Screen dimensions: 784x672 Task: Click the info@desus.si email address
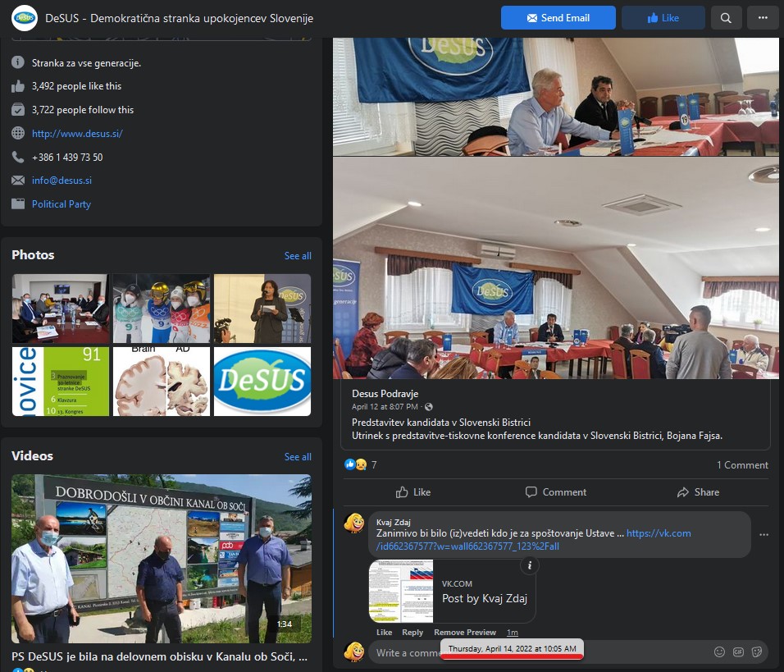[x=62, y=181]
